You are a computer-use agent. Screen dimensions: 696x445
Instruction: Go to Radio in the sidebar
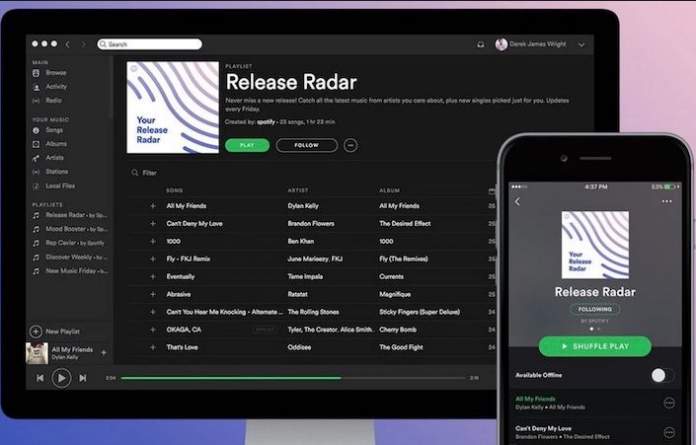tap(53, 101)
